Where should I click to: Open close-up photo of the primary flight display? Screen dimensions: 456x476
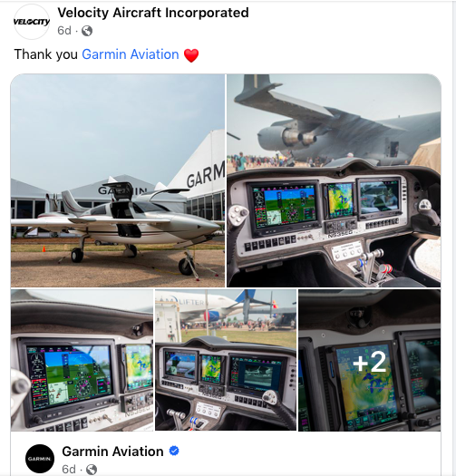(82, 360)
